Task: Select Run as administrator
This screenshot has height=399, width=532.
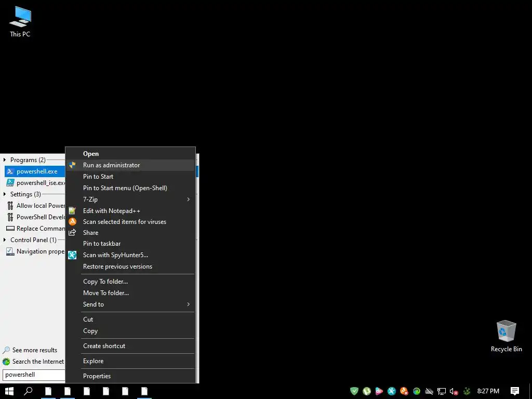Action: point(130,165)
